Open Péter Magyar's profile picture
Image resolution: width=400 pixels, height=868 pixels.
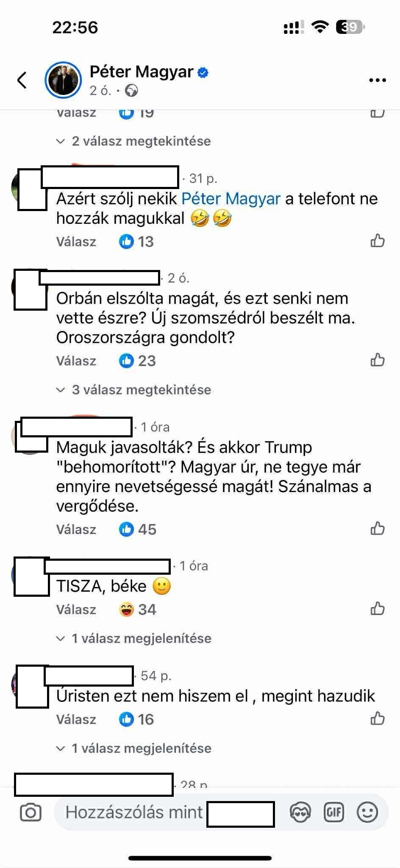click(63, 80)
